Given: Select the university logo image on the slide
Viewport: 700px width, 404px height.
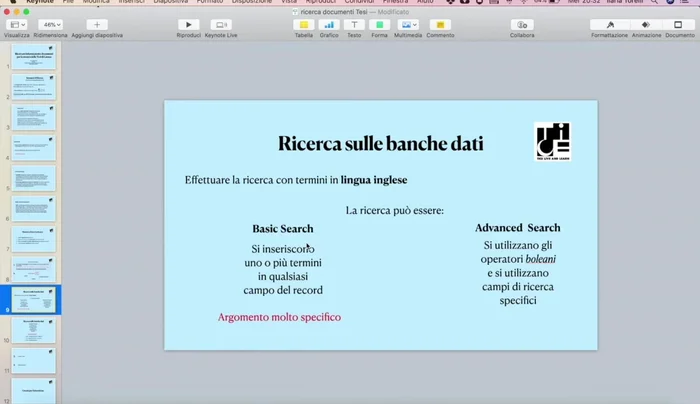Looking at the screenshot, I should pos(553,142).
